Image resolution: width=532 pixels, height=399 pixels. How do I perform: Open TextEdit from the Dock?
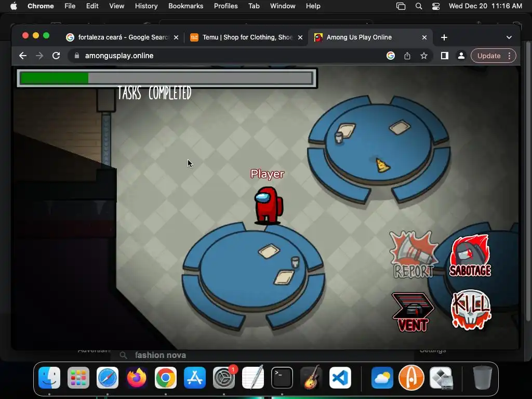(253, 378)
